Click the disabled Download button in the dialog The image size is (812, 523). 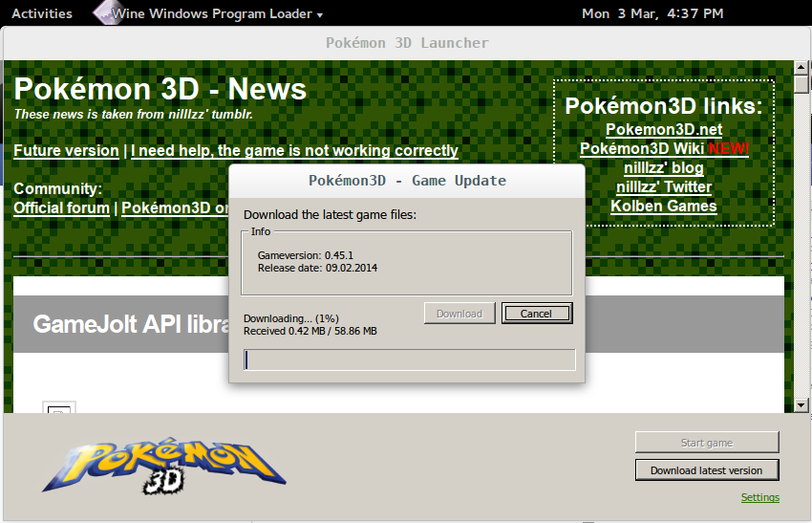(459, 314)
